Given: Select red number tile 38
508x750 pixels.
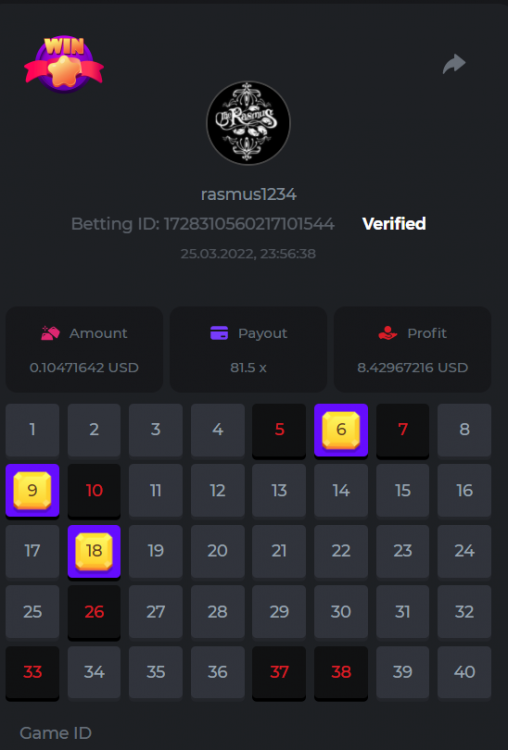Looking at the screenshot, I should point(341,673).
